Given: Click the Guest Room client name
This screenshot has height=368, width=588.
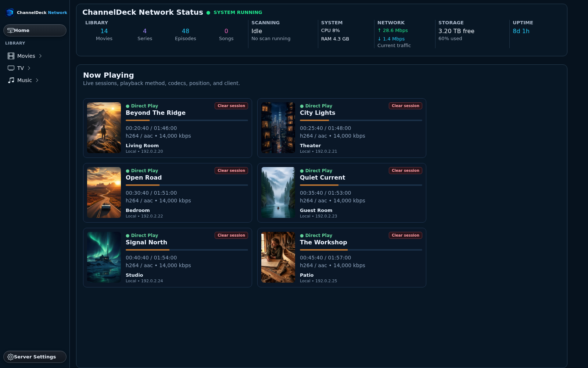Looking at the screenshot, I should click(316, 210).
